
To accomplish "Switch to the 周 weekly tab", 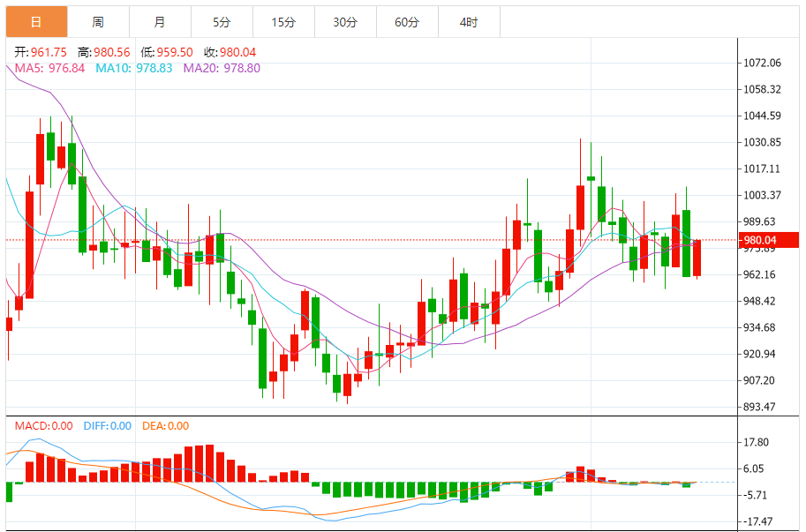I will [x=98, y=22].
